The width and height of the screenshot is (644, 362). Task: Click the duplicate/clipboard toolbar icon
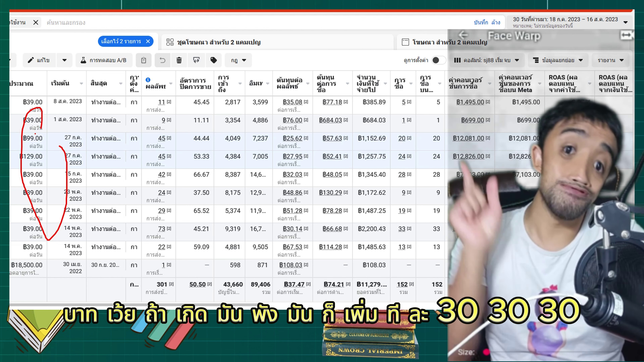point(144,60)
